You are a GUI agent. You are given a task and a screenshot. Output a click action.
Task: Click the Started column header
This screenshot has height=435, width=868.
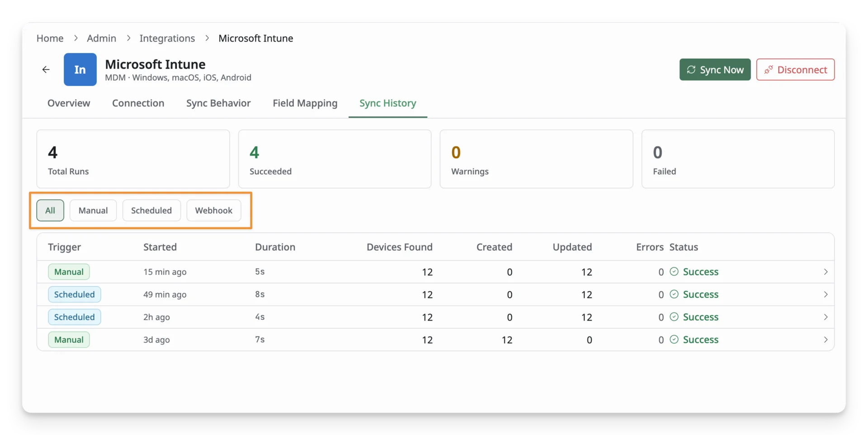tap(160, 247)
